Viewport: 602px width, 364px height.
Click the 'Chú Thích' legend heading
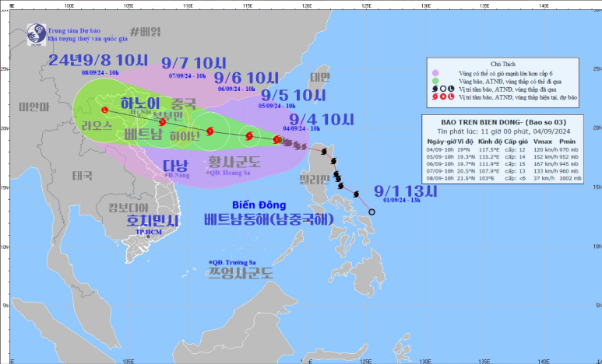click(x=512, y=60)
